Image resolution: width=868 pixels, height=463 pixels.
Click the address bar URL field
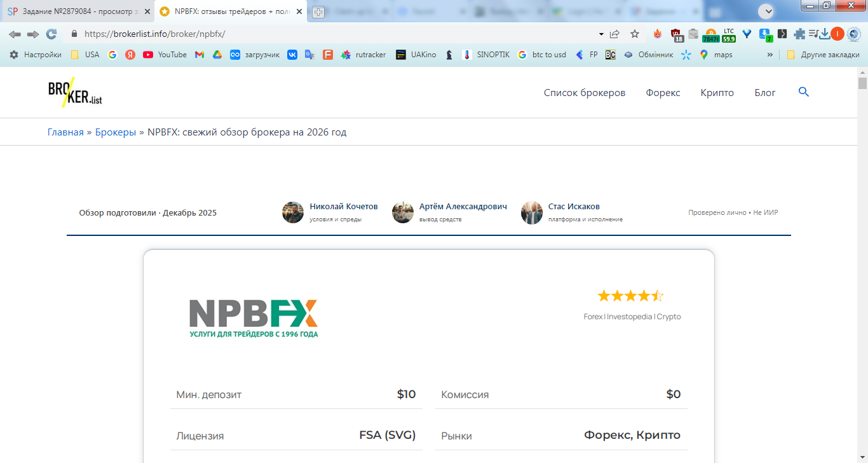(337, 34)
